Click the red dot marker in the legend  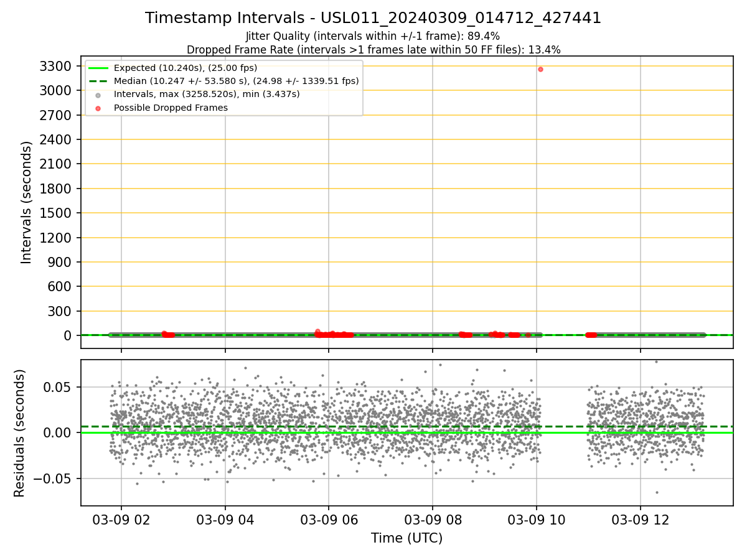click(98, 108)
